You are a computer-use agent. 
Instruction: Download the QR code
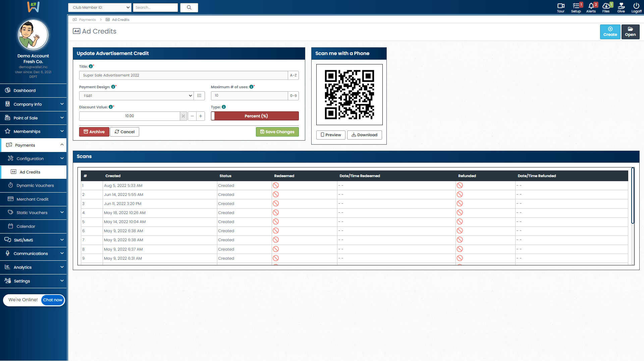coord(364,135)
